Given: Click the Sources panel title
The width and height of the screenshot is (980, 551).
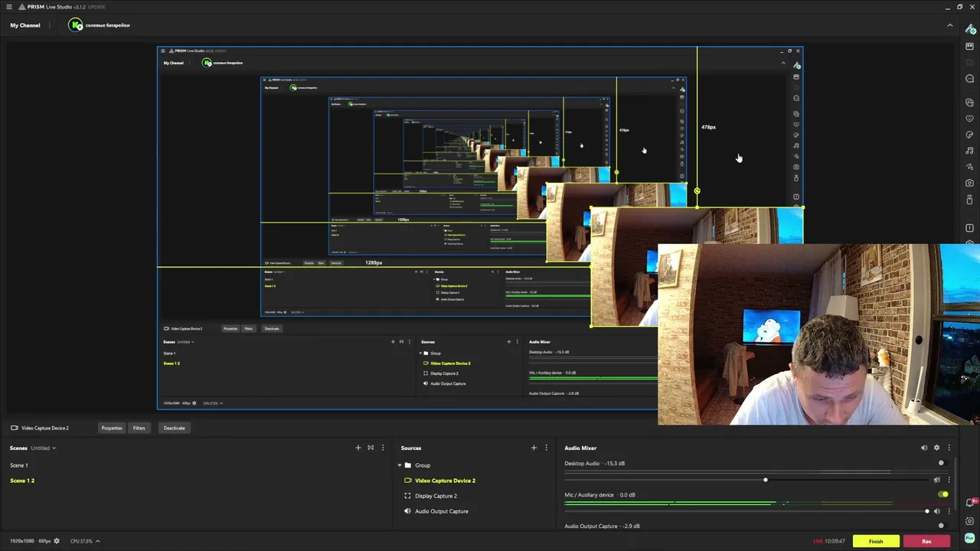Looking at the screenshot, I should click(411, 448).
